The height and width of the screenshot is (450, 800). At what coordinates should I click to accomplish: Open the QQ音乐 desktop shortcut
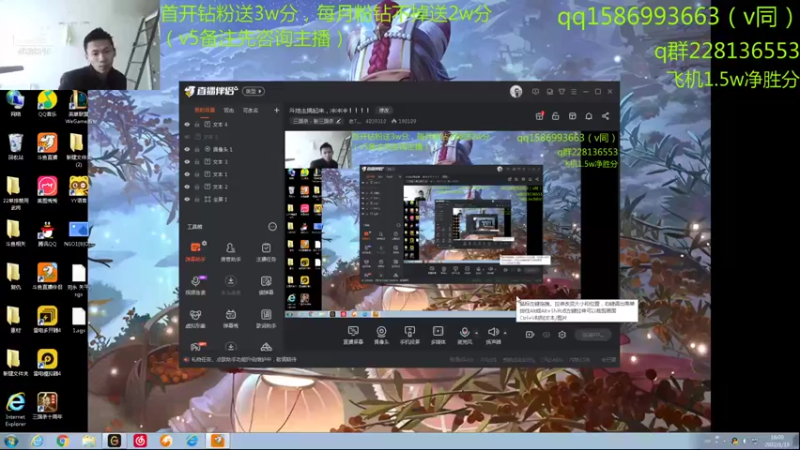click(x=47, y=105)
